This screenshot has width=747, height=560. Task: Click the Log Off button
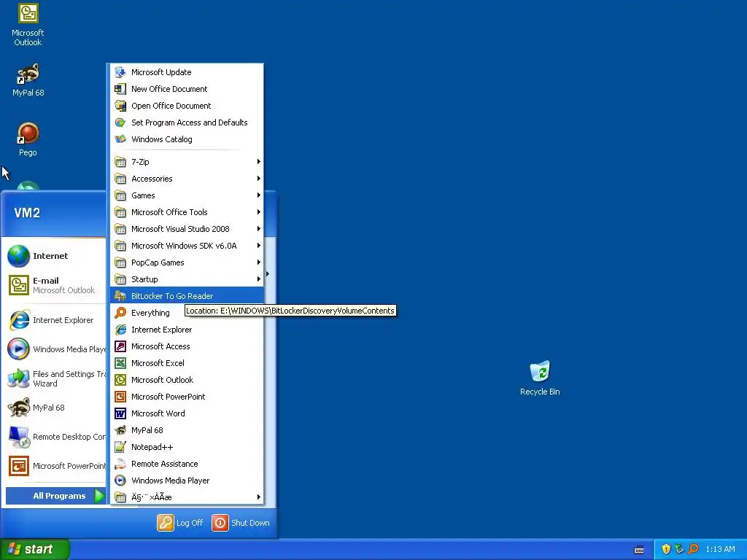[x=180, y=523]
